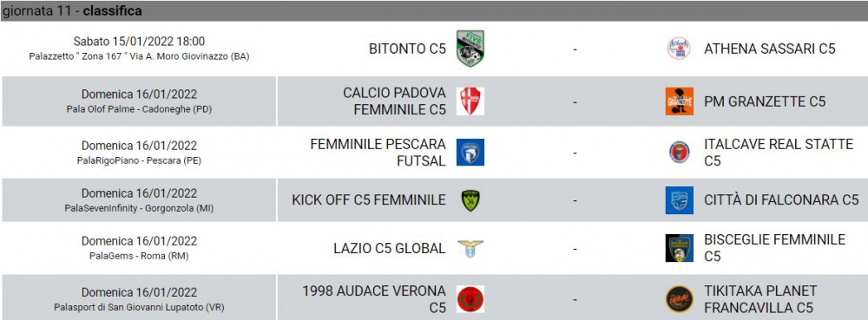868x320 pixels.
Task: Click the Lazio C5 Global eagle logo
Action: 470,249
